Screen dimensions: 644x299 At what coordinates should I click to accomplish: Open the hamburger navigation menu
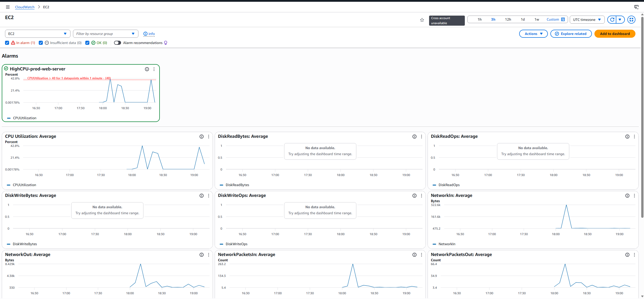[x=8, y=7]
